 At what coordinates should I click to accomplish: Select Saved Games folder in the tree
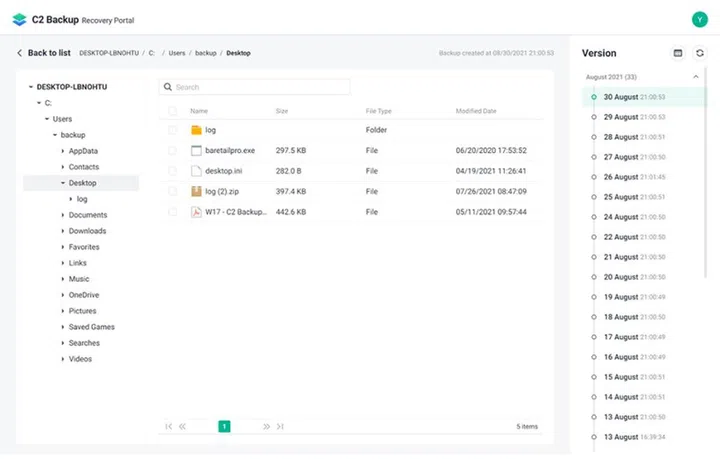(91, 327)
